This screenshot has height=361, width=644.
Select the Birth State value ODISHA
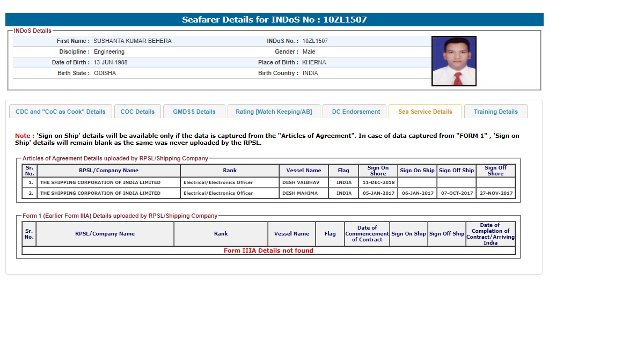pos(105,73)
